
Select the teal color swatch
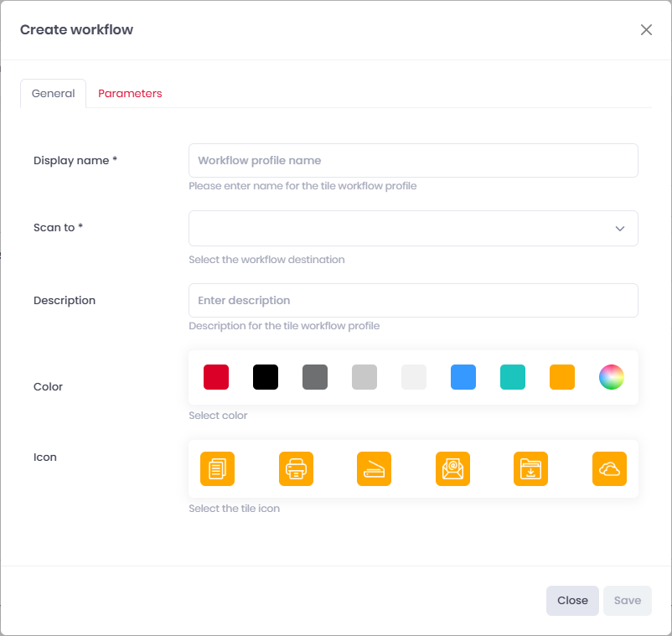click(513, 377)
